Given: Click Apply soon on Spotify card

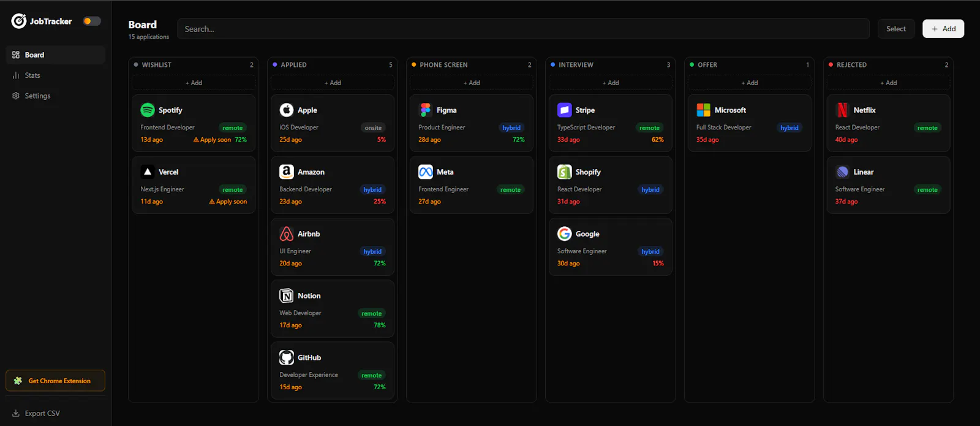Looking at the screenshot, I should click(x=213, y=140).
